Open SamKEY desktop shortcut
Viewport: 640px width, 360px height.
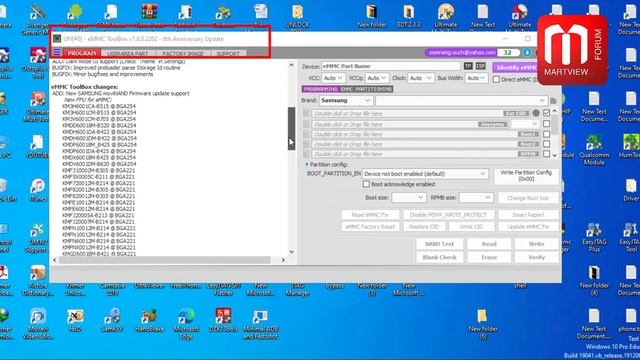[x=112, y=321]
